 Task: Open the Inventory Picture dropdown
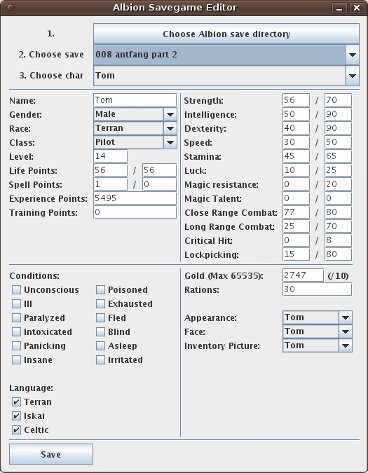tap(317, 345)
